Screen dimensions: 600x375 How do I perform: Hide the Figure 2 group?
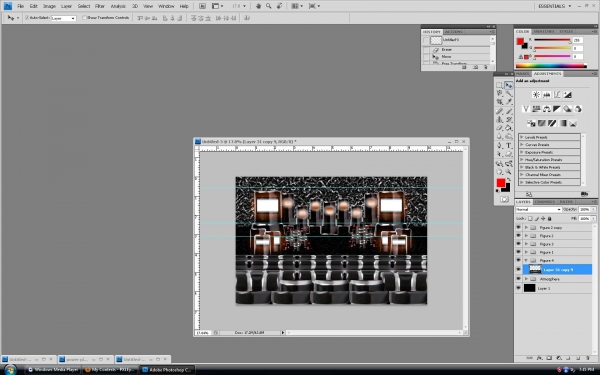click(x=518, y=236)
